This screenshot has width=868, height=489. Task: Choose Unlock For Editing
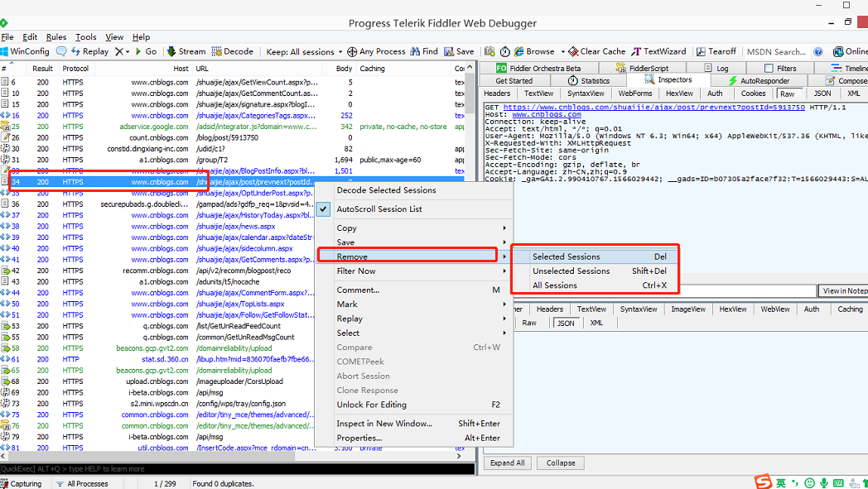click(x=414, y=405)
